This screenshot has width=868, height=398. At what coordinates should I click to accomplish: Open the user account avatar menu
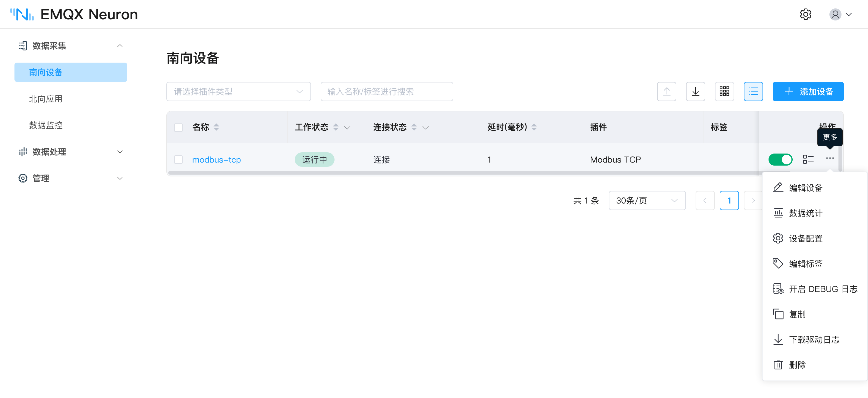[x=840, y=14]
